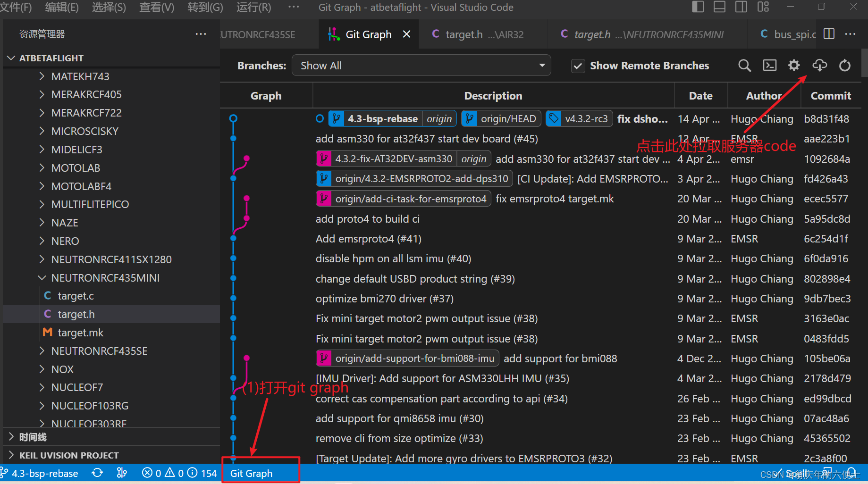Screen dimensions: 868x484
Task: Click the git branch icon next to sync in status bar
Action: tap(122, 473)
